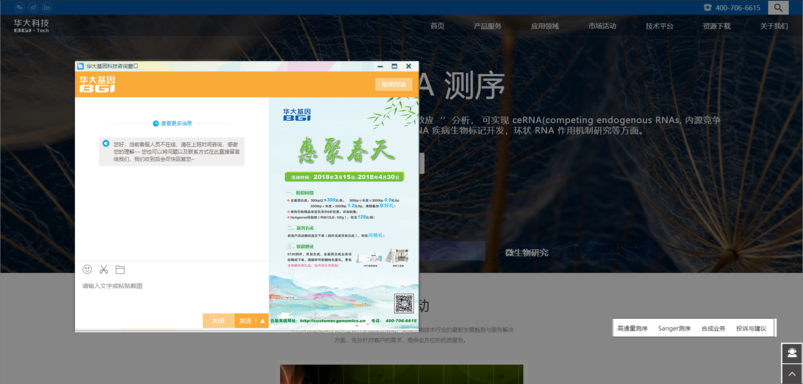Open the 关于我们 navigation menu
Screen dimensions: 803x384
pyautogui.click(x=774, y=26)
